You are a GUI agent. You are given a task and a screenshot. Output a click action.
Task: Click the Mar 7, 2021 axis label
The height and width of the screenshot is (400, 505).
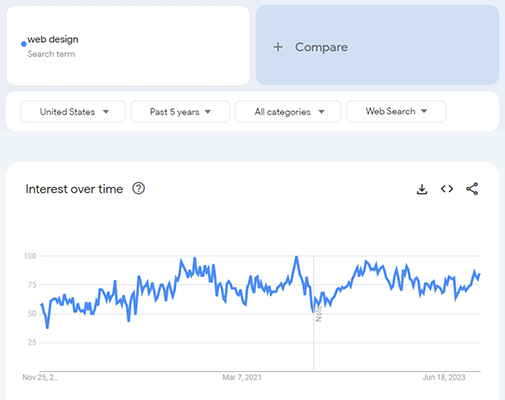[242, 377]
